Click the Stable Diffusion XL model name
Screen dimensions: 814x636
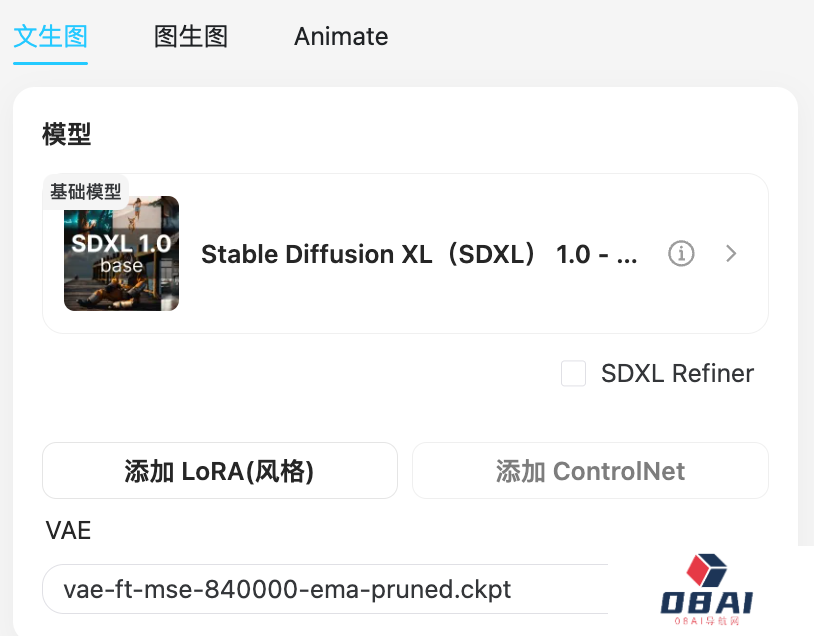[419, 254]
